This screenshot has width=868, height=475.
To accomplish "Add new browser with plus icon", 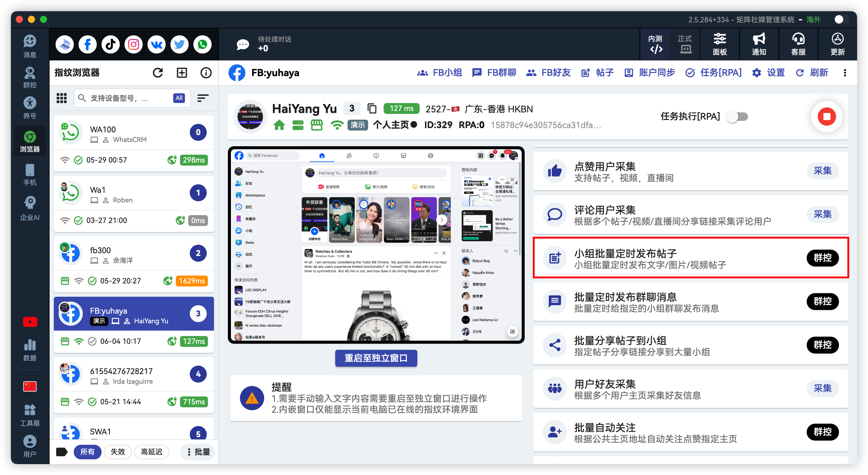I will pos(182,73).
